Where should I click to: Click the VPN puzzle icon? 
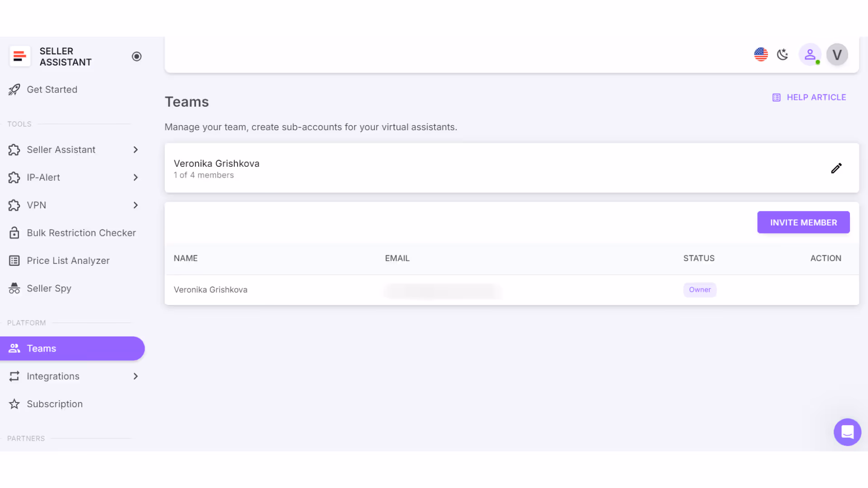coord(14,205)
